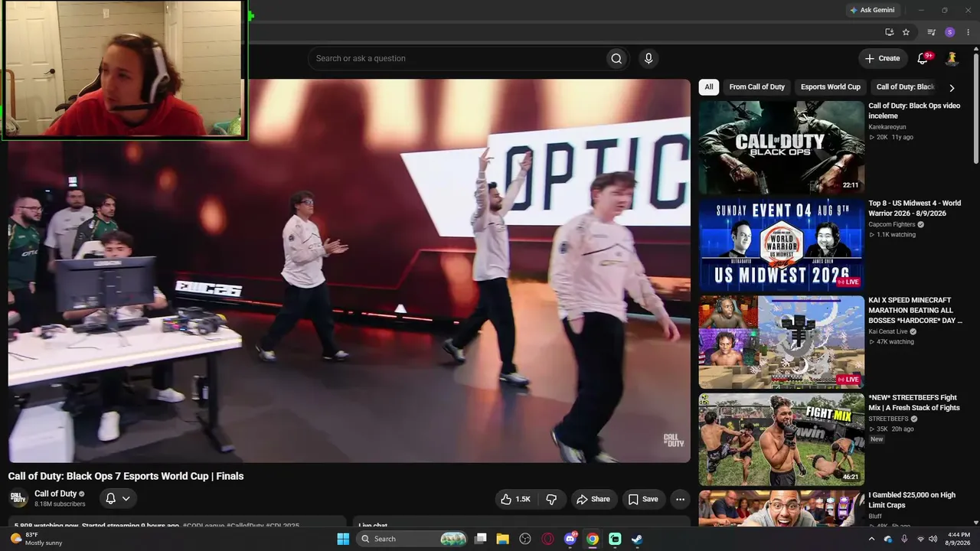Screen dimensions: 980x551
Task: Open the STREETBEEFS Fight Mix thumbnail
Action: (781, 439)
